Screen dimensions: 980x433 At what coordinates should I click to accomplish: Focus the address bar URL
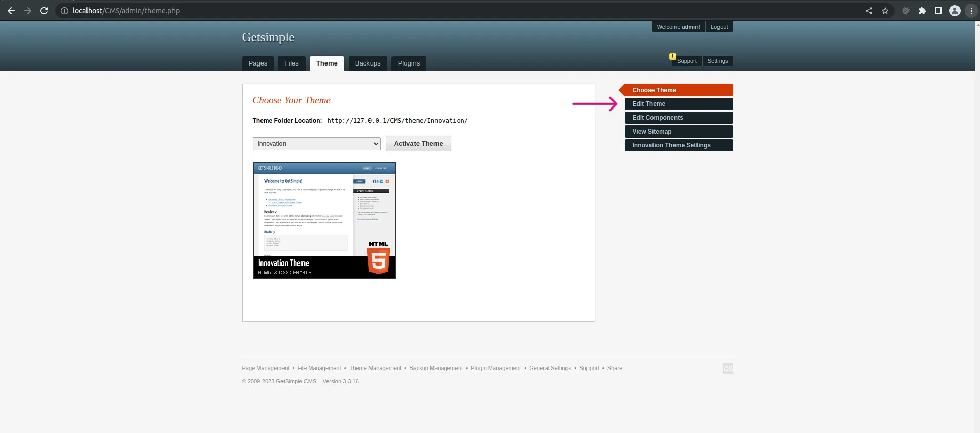coord(126,11)
